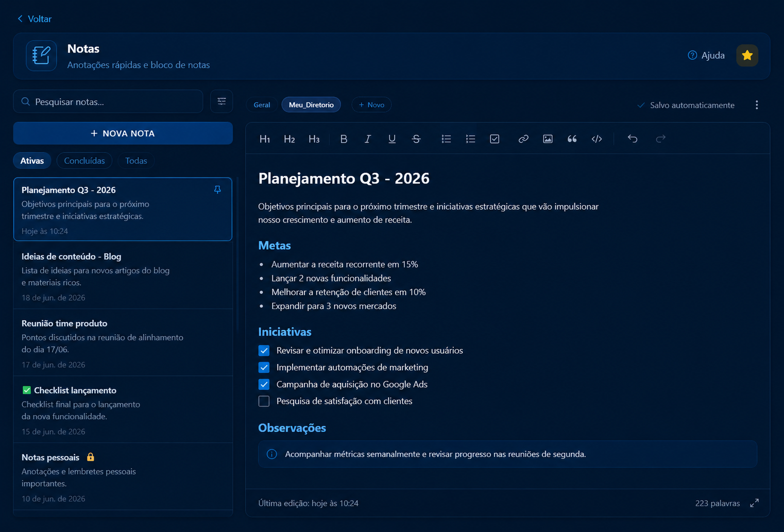Toggle underline formatting
Viewport: 784px width, 532px height.
[392, 139]
